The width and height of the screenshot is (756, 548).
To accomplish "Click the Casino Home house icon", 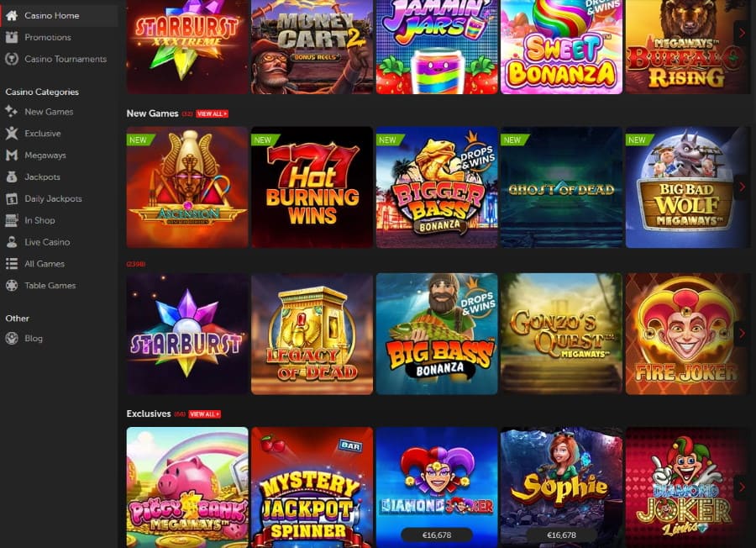I will pyautogui.click(x=12, y=15).
